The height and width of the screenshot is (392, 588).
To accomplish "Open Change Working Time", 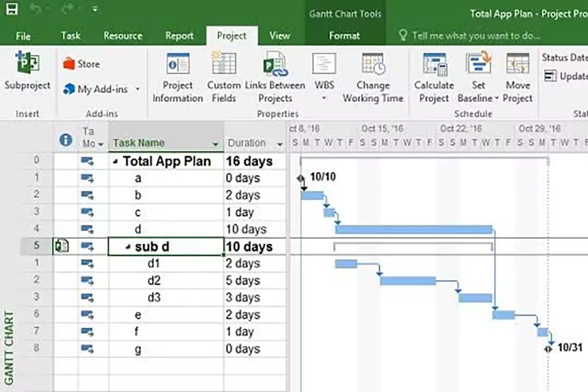I will click(x=373, y=78).
